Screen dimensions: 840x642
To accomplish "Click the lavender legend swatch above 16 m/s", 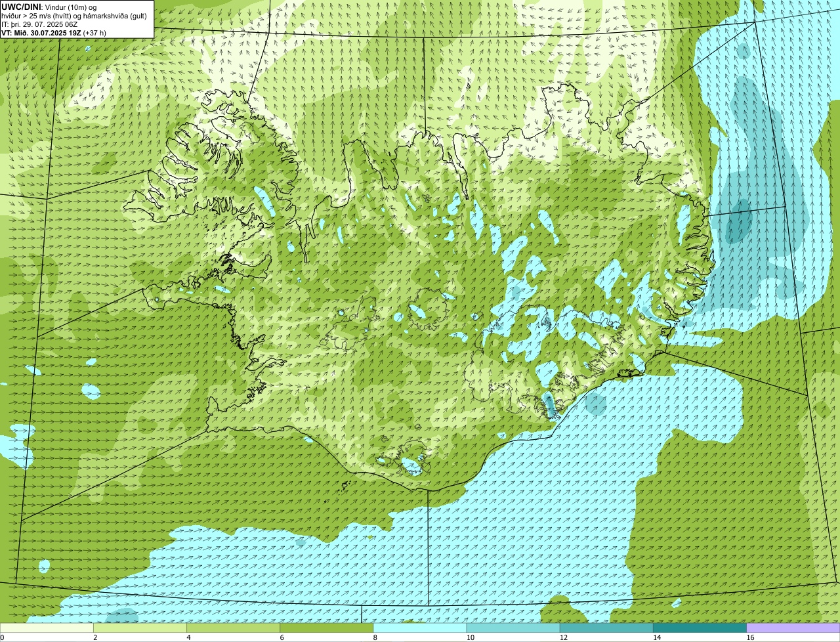I will click(x=793, y=628).
